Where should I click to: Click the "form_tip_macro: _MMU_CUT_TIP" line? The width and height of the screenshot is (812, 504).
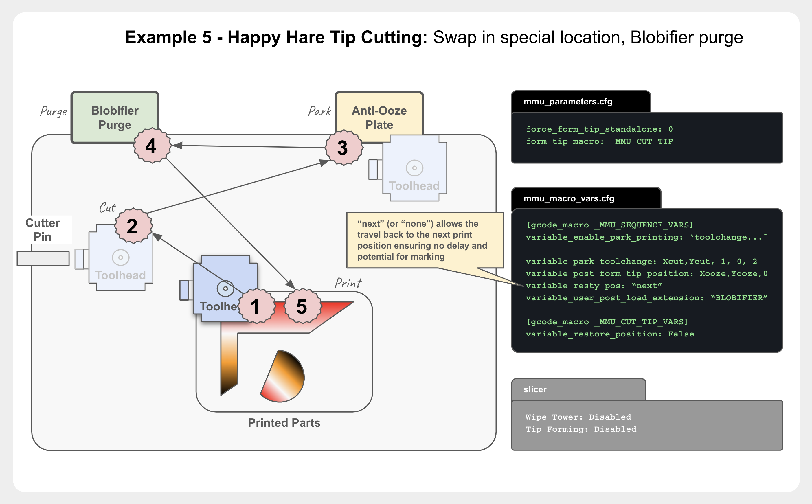coord(599,141)
